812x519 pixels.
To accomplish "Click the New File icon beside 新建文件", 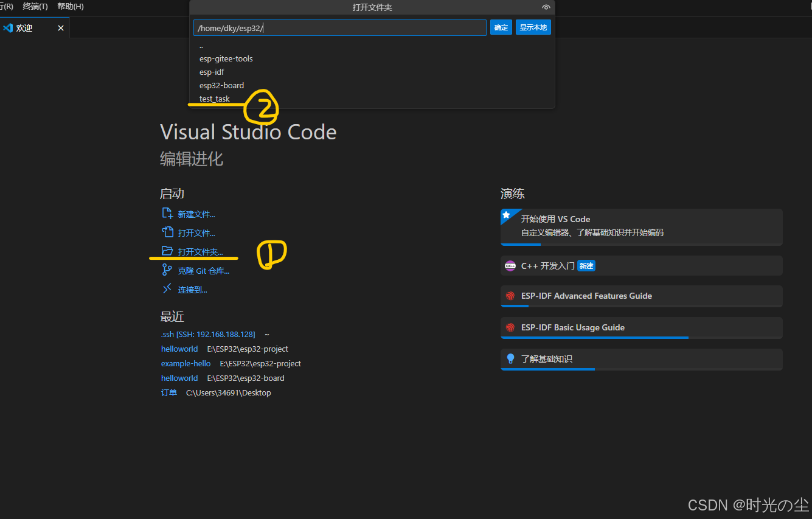I will (x=168, y=214).
